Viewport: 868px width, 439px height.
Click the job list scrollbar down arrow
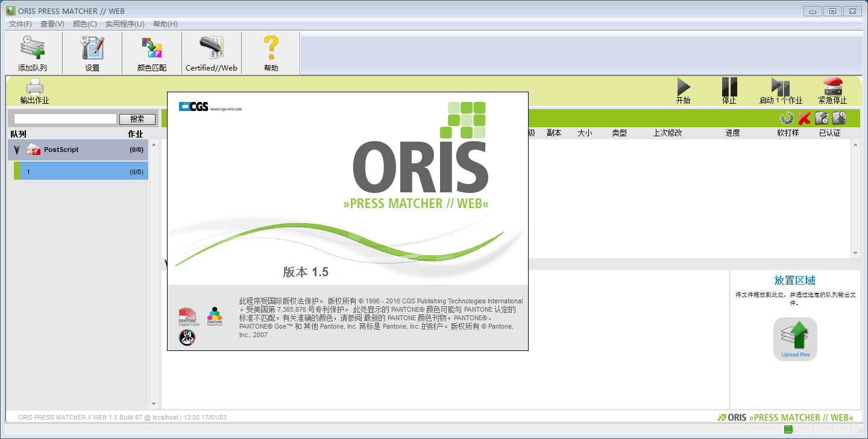point(855,253)
